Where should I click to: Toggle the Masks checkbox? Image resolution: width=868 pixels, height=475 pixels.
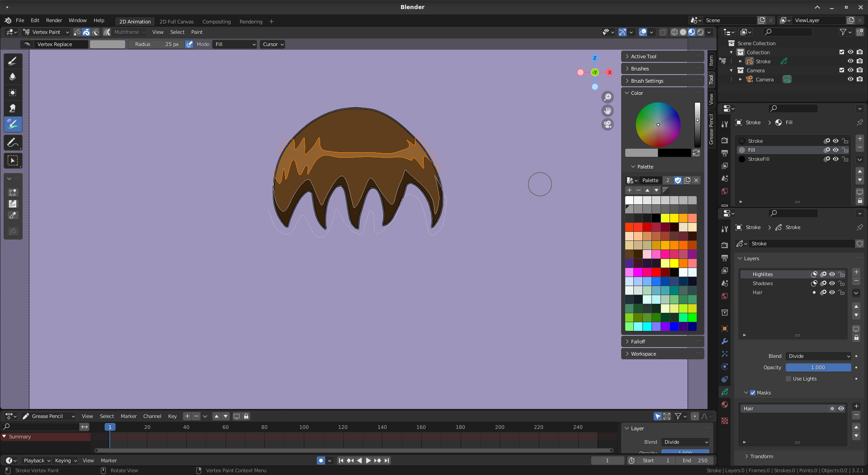[x=753, y=393]
